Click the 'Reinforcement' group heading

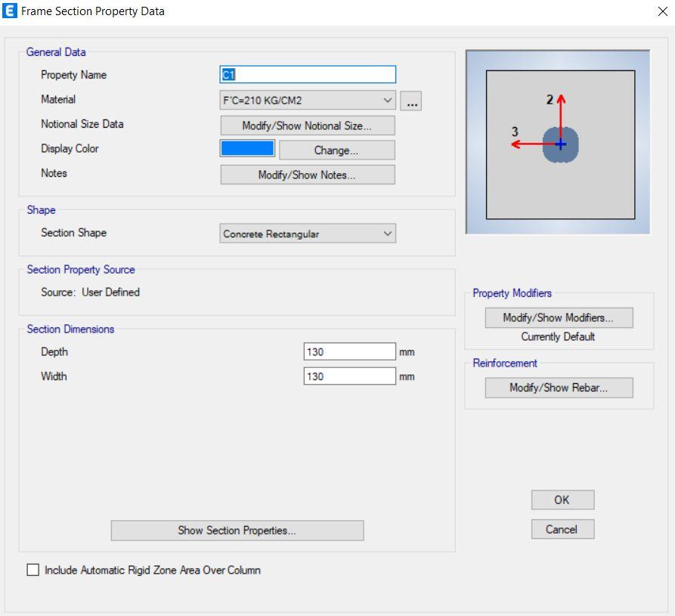click(x=505, y=364)
